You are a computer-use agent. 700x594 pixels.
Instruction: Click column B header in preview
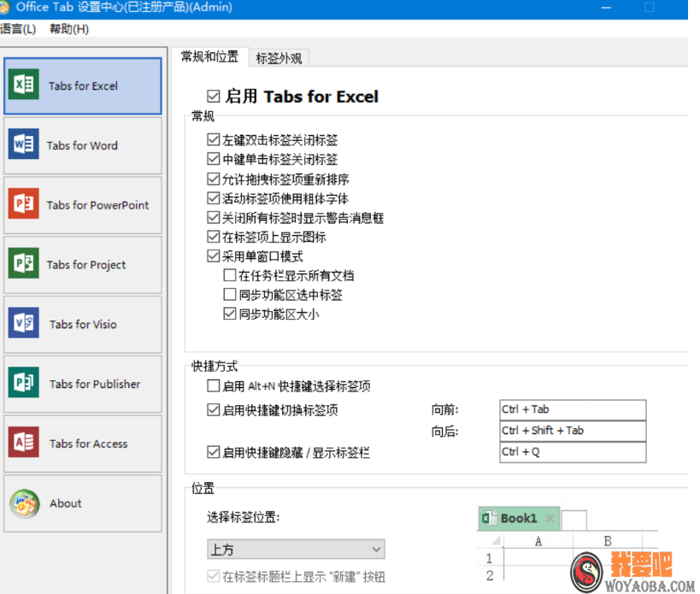[608, 541]
